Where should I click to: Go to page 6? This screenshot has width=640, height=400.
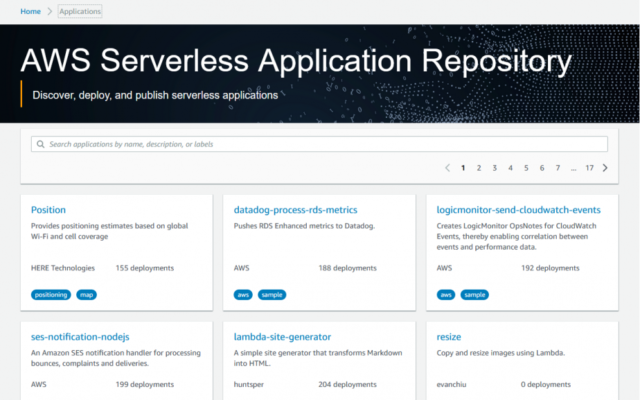pos(542,168)
